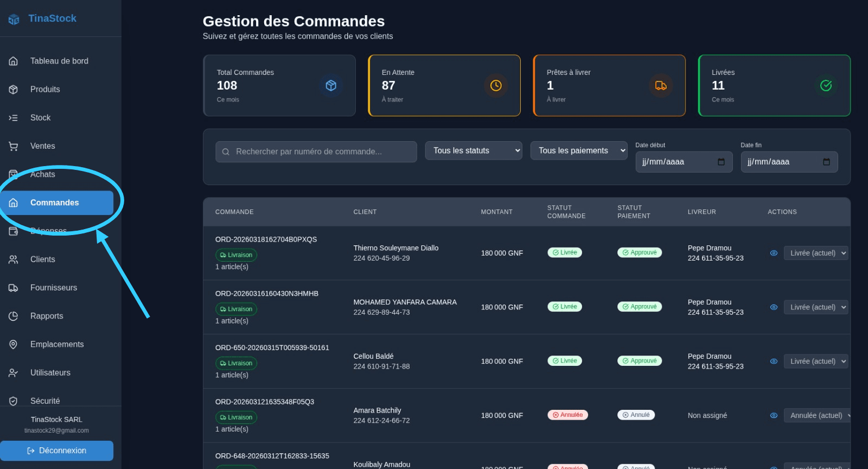Viewport: 868px width, 469px height.
Task: Click the Ventes shopping cart icon
Action: [14, 146]
